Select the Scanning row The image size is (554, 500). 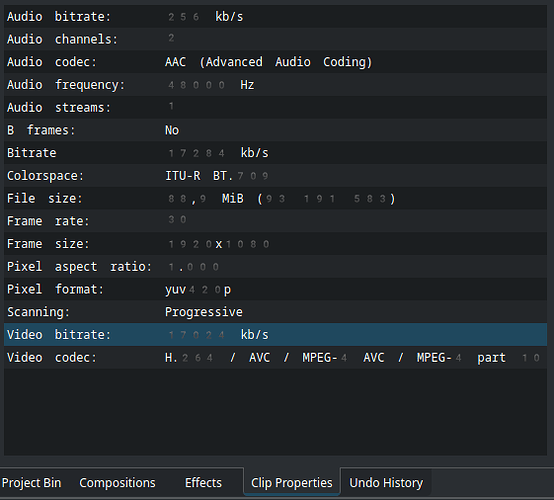[276, 312]
